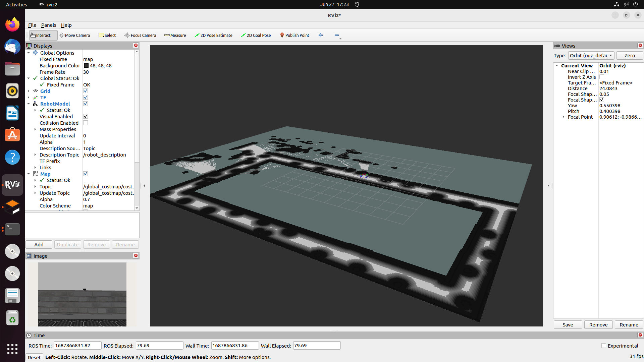The image size is (644, 362).
Task: Choose the 2D Goal Pose tool
Action: 256,35
